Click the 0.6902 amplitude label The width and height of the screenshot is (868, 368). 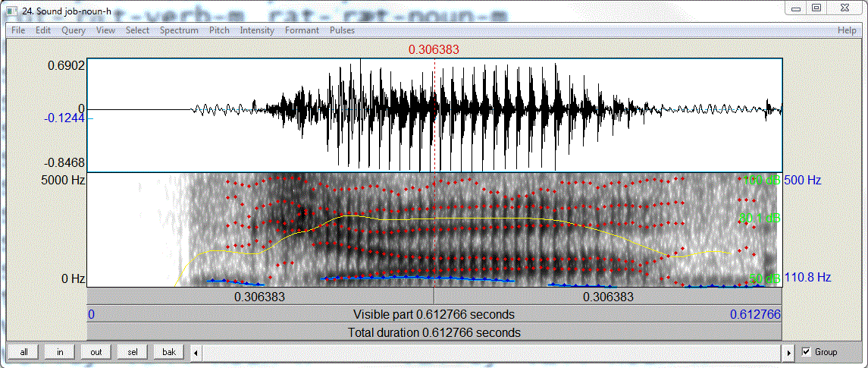tap(66, 64)
